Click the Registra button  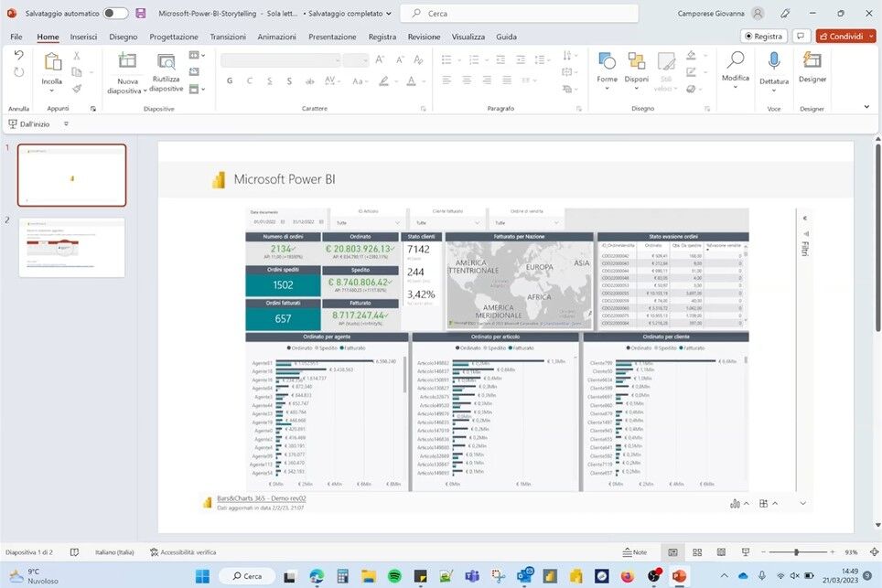tap(763, 36)
